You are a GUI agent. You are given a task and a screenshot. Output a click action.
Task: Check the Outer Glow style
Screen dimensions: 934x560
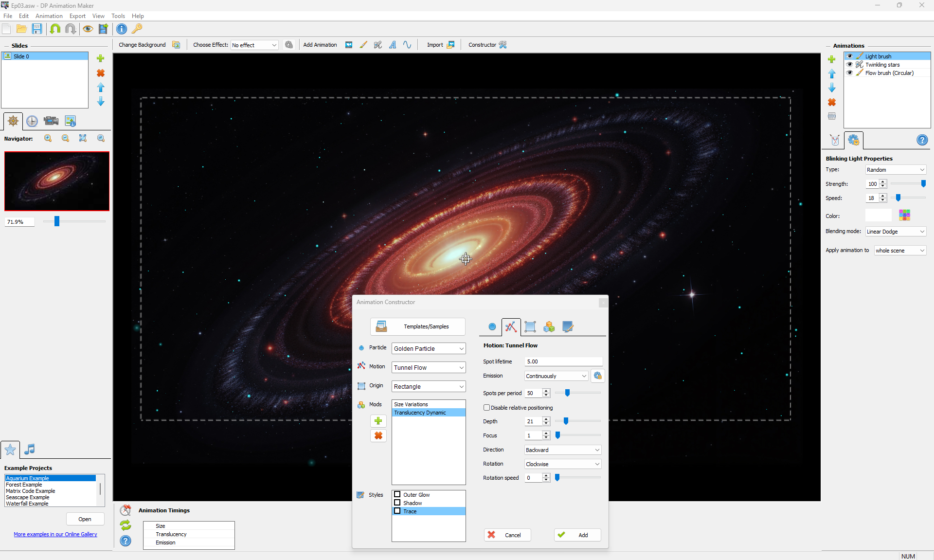click(x=397, y=495)
